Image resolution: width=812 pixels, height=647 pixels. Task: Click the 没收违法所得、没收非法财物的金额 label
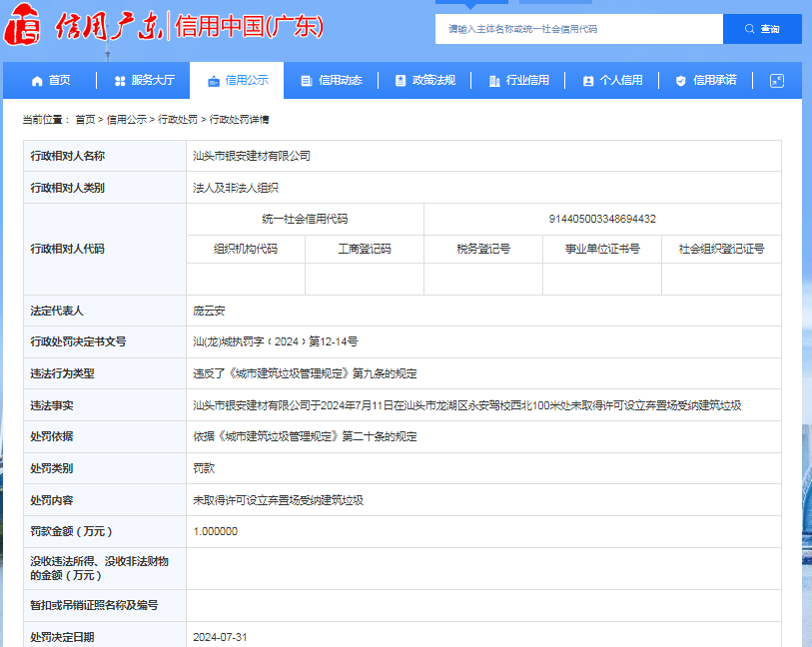[x=100, y=568]
